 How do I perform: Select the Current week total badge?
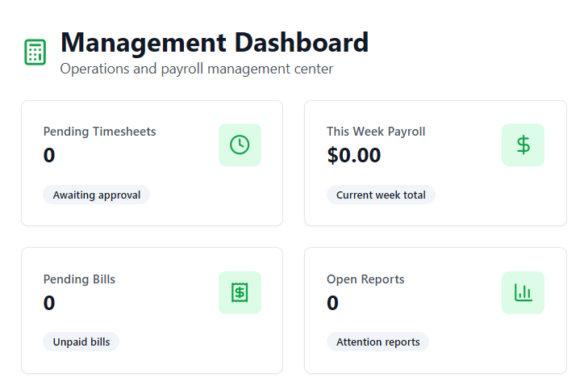point(381,195)
